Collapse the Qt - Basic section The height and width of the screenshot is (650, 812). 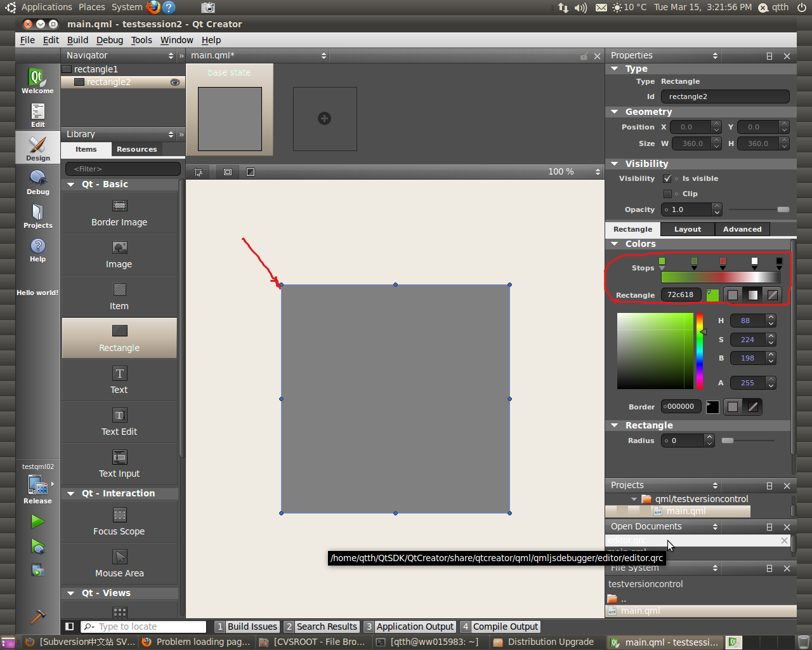71,184
